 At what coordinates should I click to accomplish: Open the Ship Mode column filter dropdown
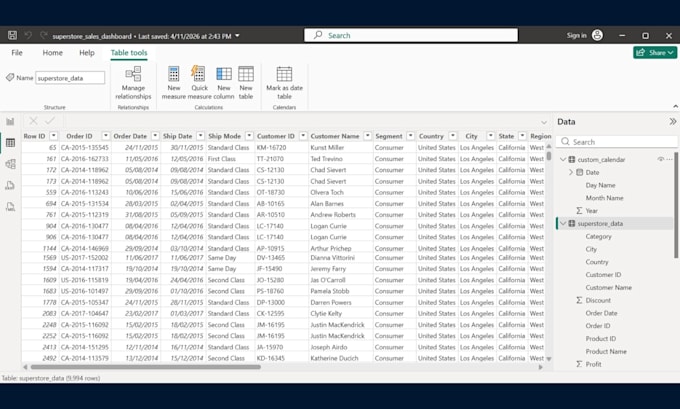point(249,136)
